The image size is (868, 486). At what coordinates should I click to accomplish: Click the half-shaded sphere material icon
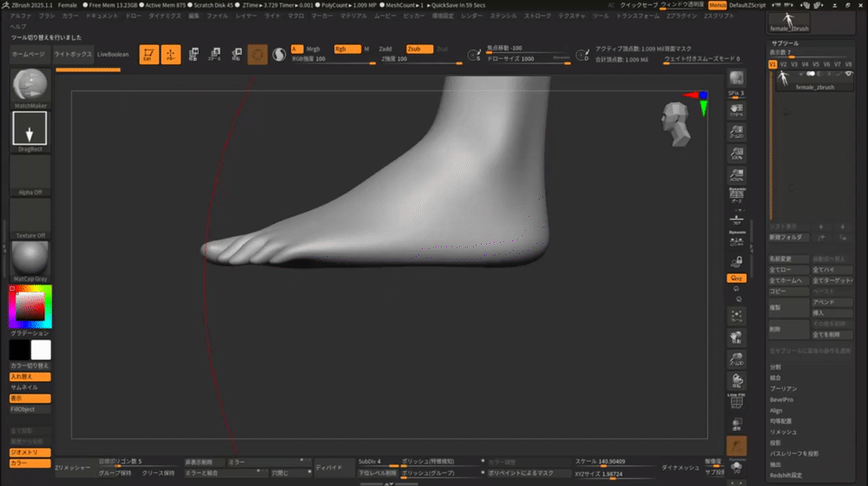279,55
